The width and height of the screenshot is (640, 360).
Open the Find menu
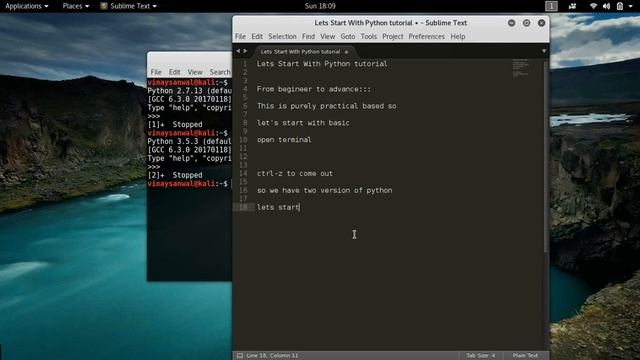[309, 36]
